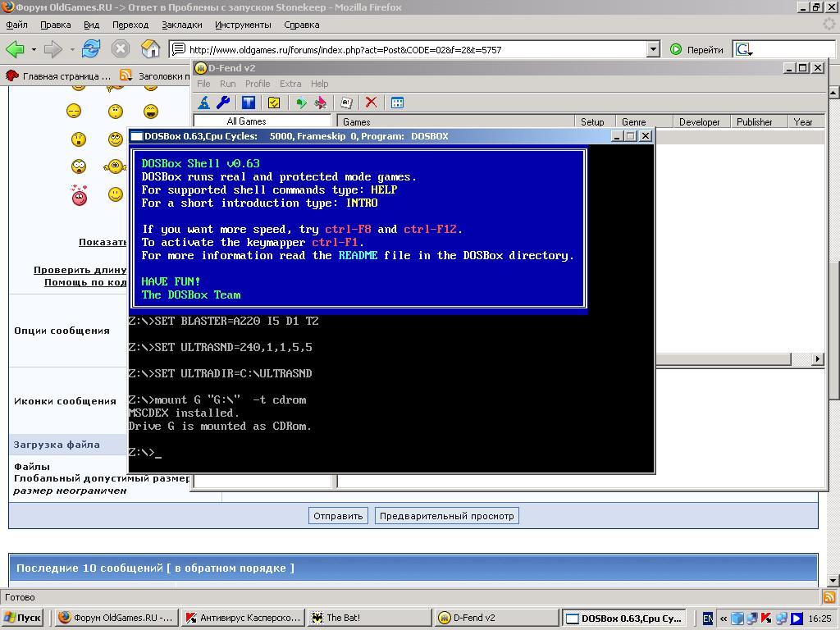Click the green run arrow icon

[x=301, y=103]
